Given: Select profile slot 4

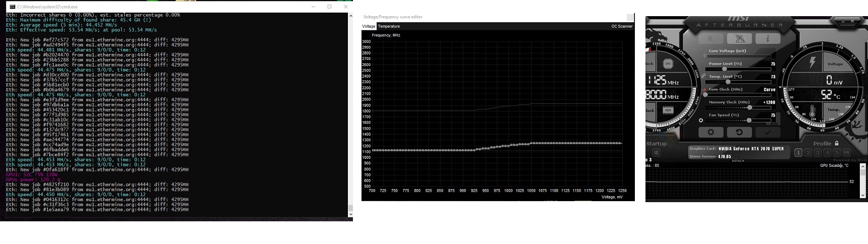Looking at the screenshot, I should click(827, 152).
